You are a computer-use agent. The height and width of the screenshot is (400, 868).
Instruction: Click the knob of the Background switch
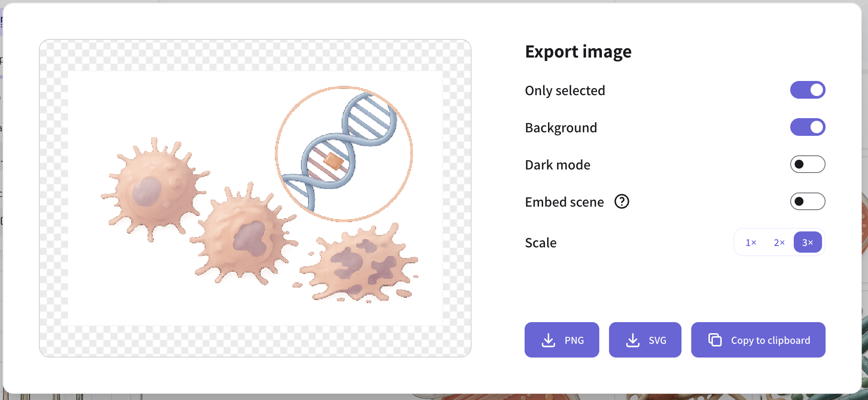tap(816, 127)
